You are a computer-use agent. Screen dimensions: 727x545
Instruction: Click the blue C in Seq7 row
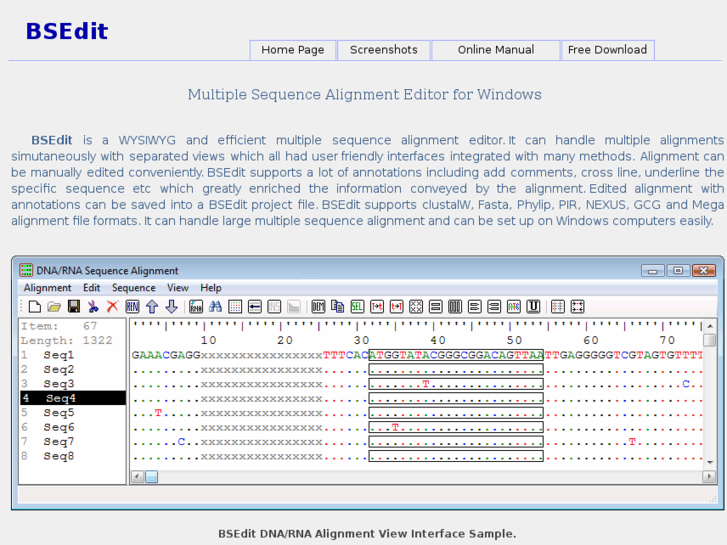click(x=181, y=442)
